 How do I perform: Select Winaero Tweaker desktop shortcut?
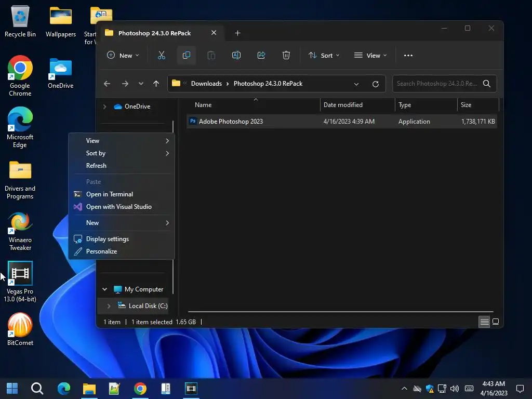(20, 231)
